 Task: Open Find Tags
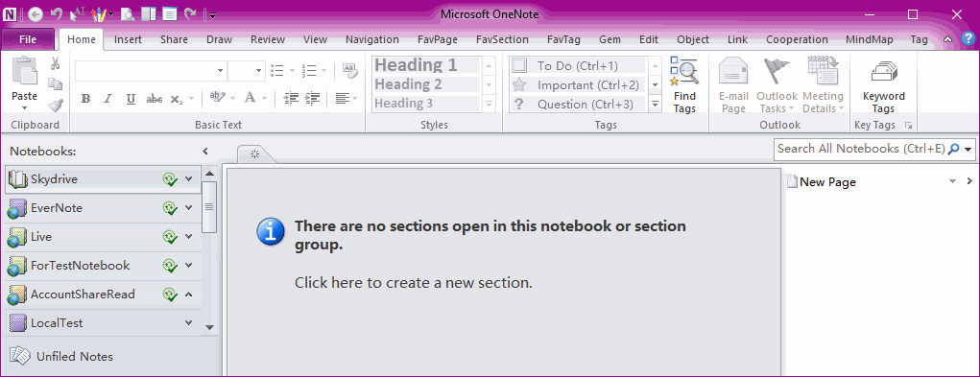pyautogui.click(x=684, y=84)
